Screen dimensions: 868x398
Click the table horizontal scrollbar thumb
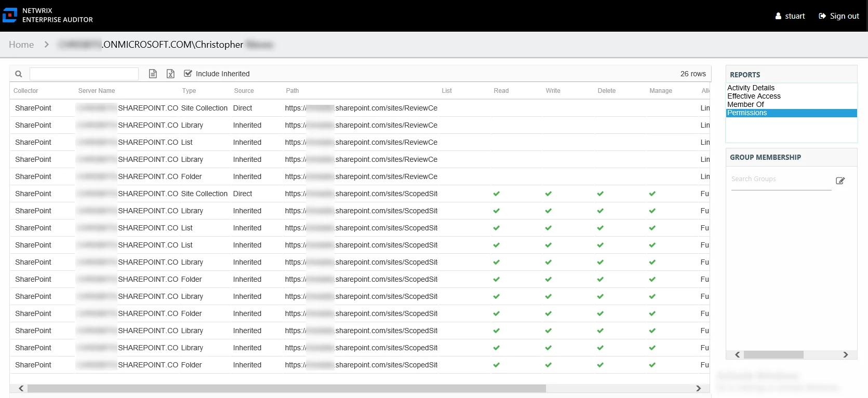[x=287, y=388]
